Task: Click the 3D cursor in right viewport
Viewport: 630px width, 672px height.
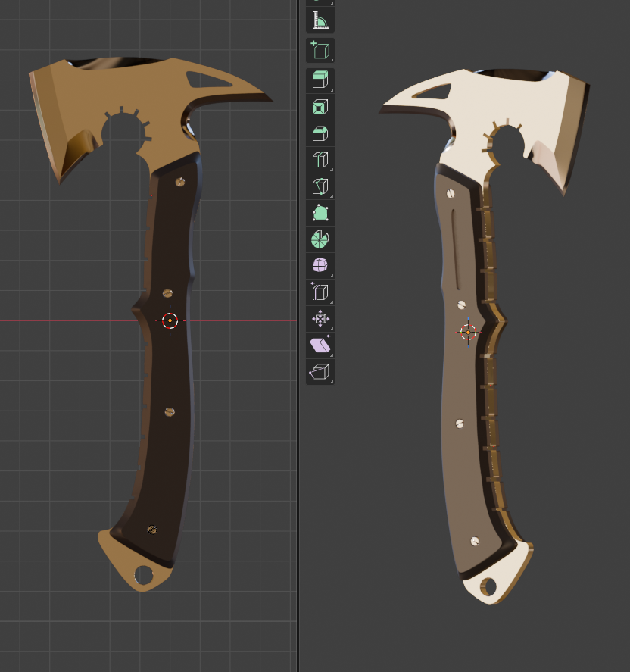Action: click(x=468, y=332)
